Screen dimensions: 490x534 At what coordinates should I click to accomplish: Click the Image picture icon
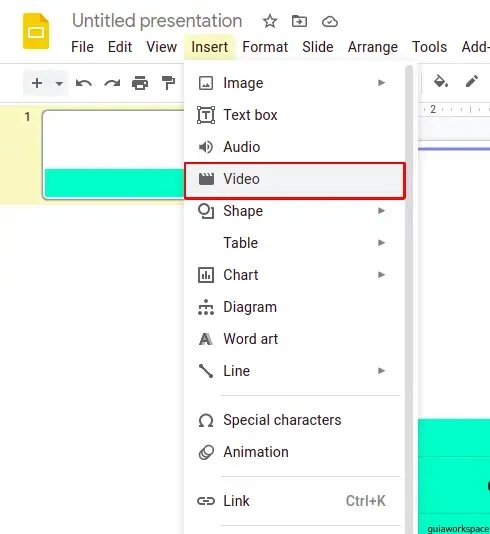coord(206,83)
